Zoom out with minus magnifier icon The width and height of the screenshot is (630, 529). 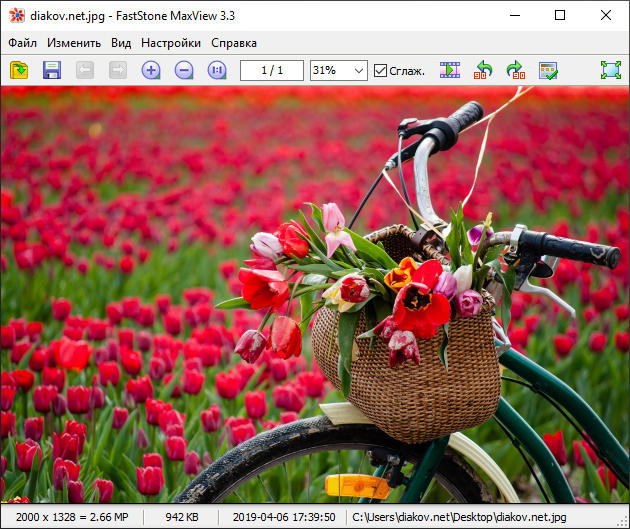tap(184, 70)
